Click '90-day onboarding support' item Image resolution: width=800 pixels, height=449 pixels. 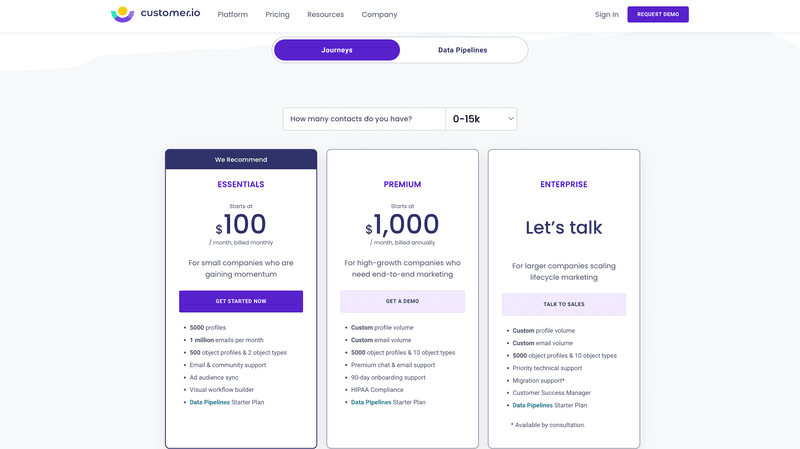(388, 378)
